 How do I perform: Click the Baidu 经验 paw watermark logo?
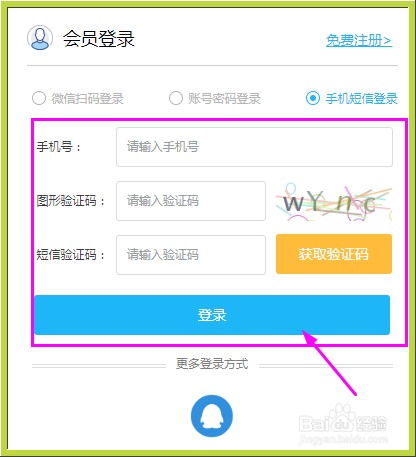(x=343, y=423)
